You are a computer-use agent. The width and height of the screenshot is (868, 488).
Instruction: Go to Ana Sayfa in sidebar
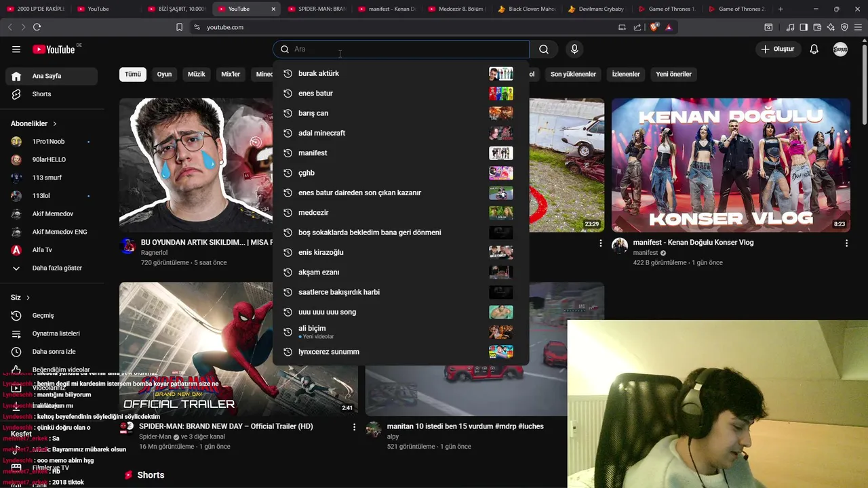(52, 76)
